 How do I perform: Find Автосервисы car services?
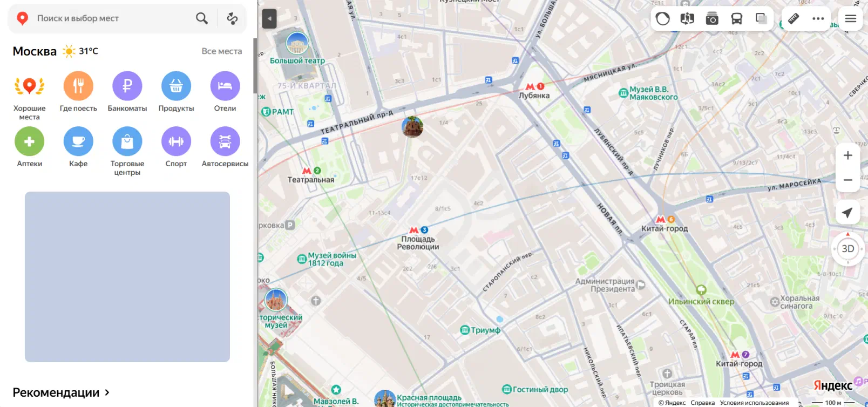[x=225, y=147]
